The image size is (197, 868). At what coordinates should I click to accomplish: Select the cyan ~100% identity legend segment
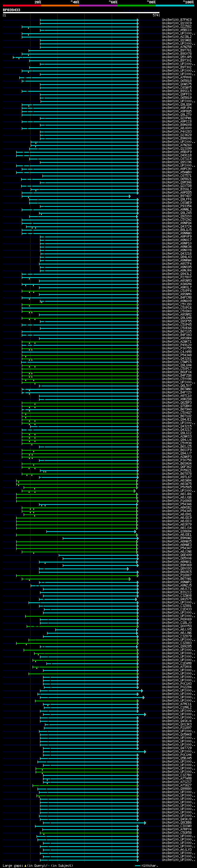coord(175,6)
